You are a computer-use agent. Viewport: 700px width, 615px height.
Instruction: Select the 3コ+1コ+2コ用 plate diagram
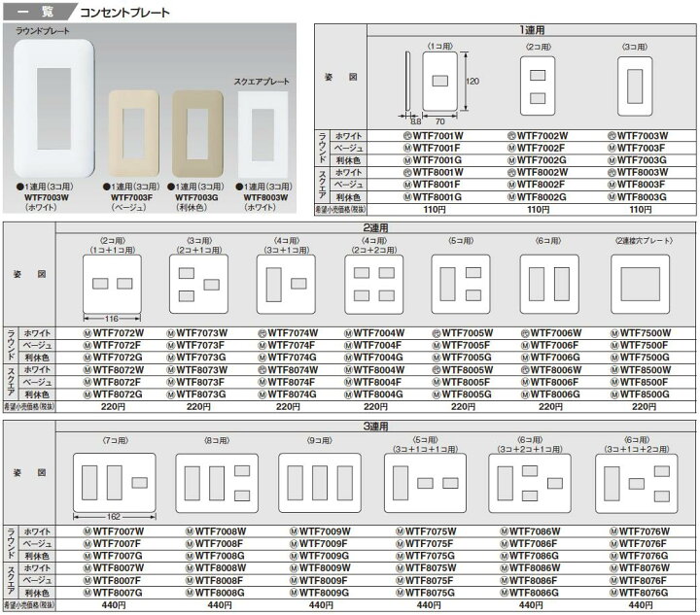637,483
